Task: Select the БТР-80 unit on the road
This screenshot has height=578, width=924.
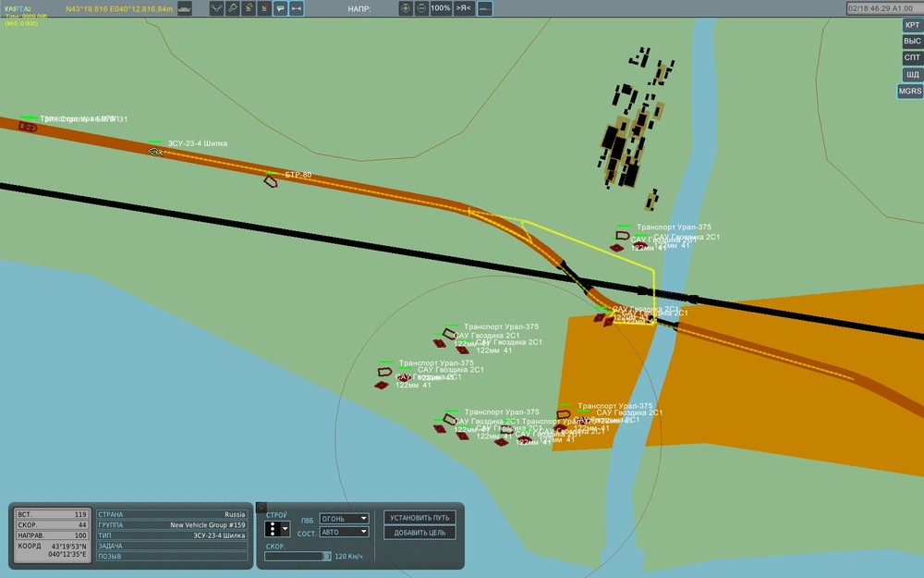Action: pyautogui.click(x=271, y=181)
